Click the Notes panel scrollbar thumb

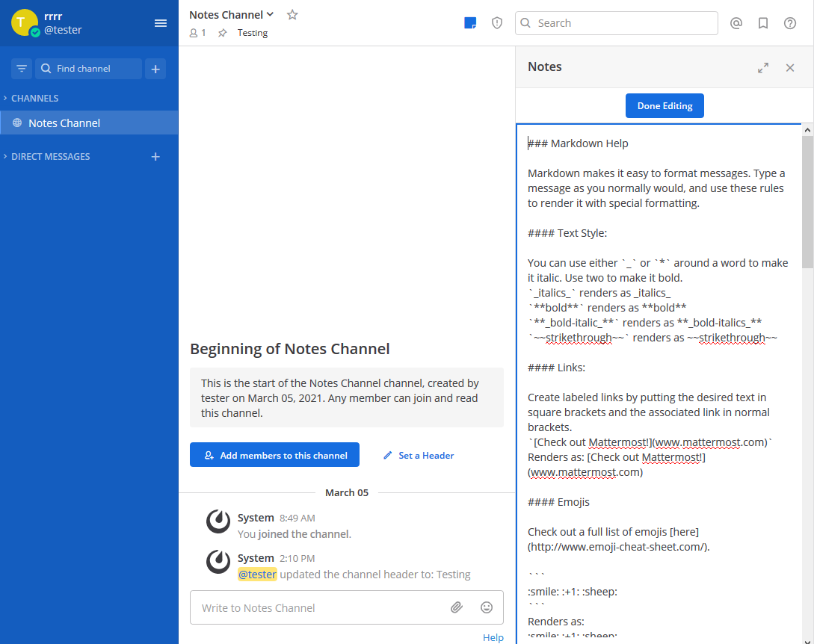(x=807, y=202)
